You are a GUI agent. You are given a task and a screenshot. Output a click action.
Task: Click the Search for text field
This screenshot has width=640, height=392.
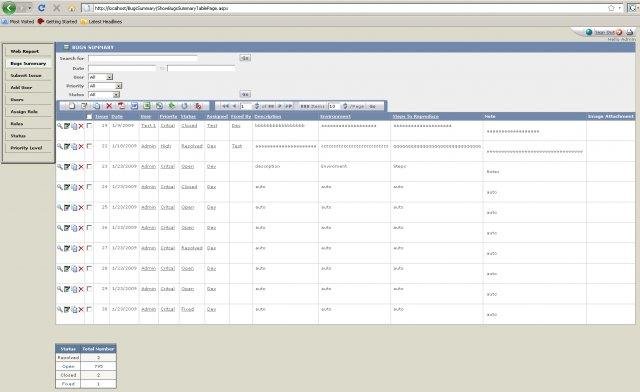pos(143,58)
